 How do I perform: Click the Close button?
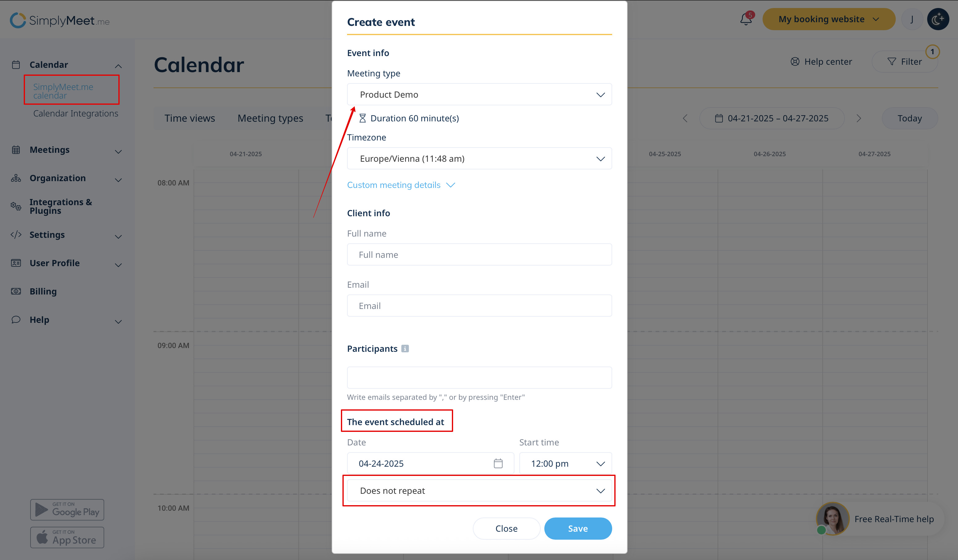click(x=506, y=529)
